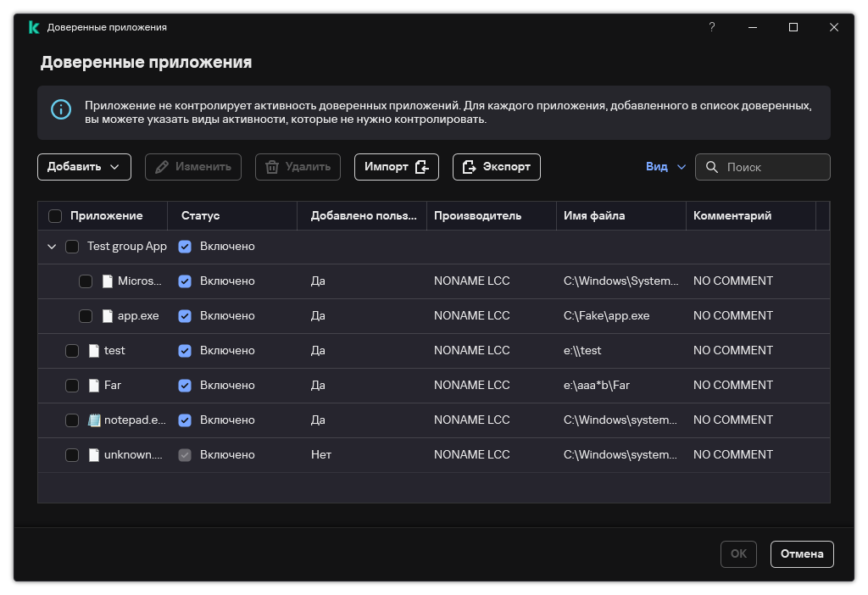Click the magnifier icon in search box

712,167
